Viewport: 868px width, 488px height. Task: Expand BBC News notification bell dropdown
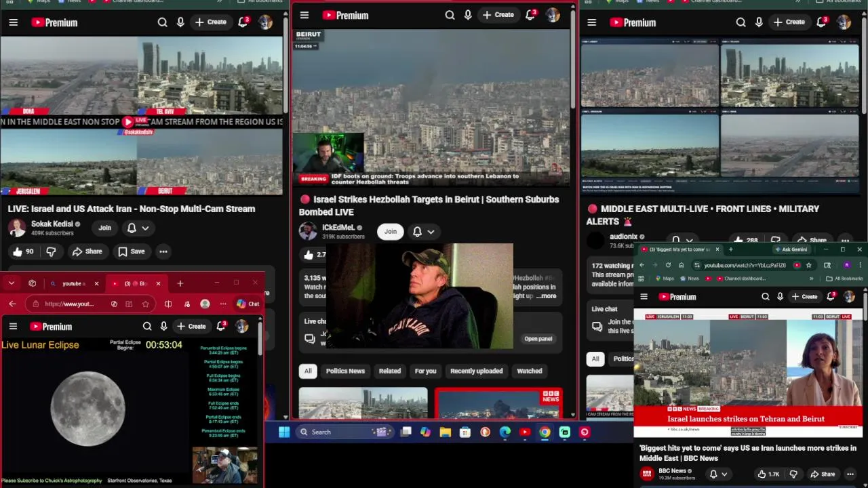(724, 474)
